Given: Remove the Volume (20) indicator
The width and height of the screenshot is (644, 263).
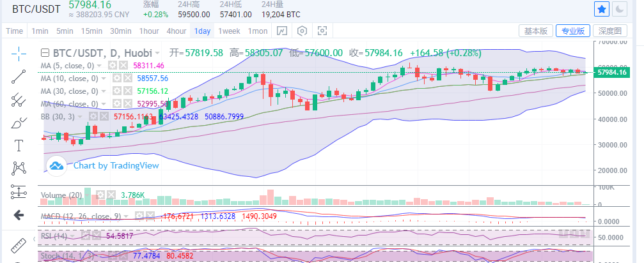Looking at the screenshot, I should click(x=111, y=195).
